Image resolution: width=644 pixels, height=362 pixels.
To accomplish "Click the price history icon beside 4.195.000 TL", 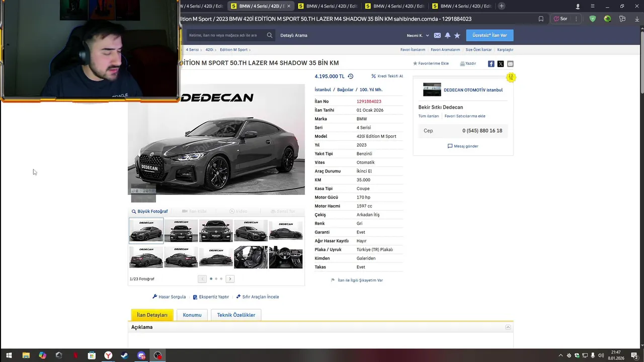I will tap(351, 76).
